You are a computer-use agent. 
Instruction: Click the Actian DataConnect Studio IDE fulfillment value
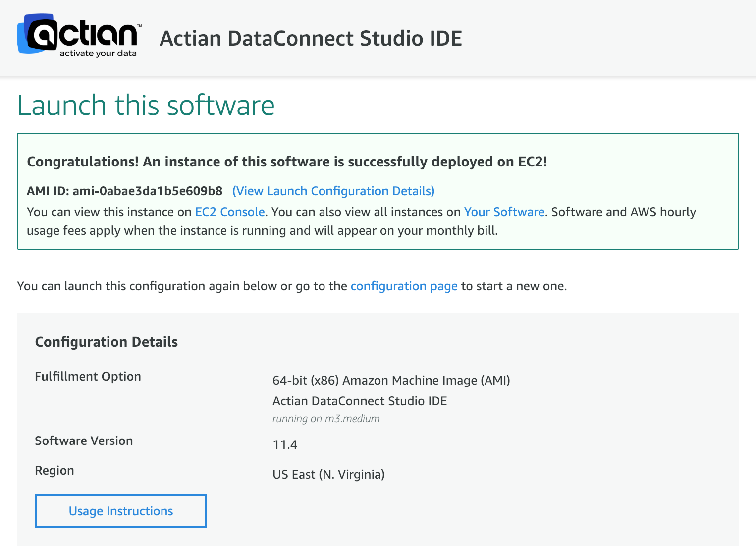point(359,401)
